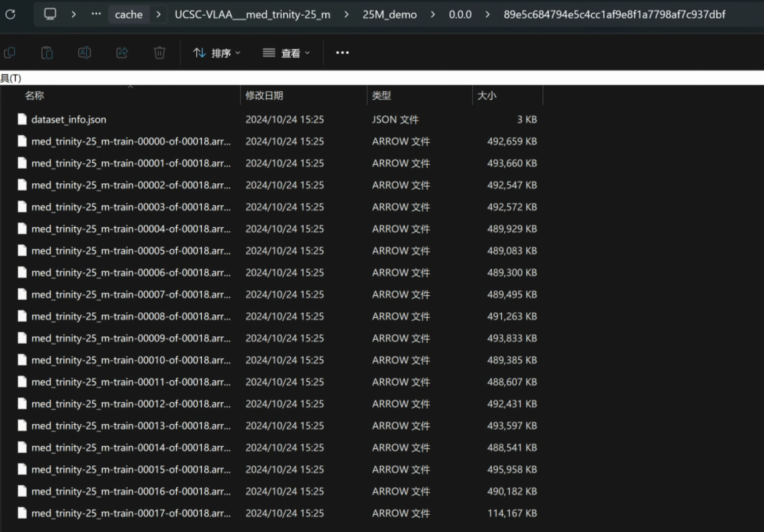Open the hidden path ellipsis in breadcrumb
This screenshot has width=764, height=532.
coord(96,14)
